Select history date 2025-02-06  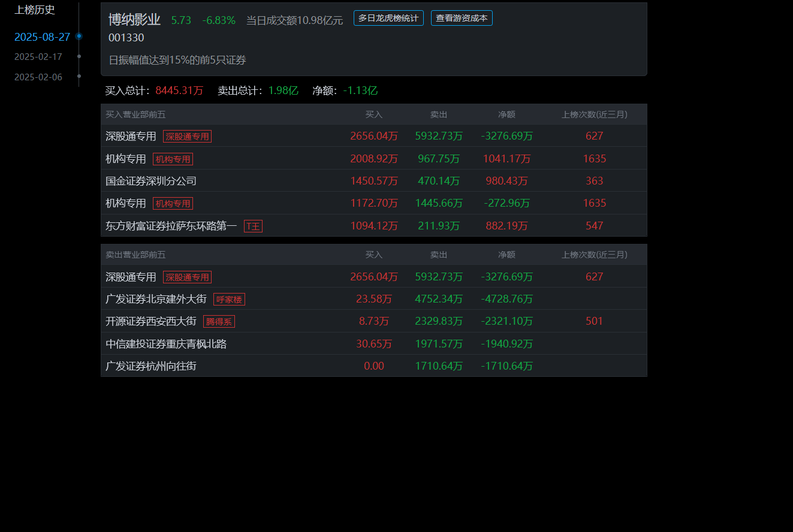38,77
